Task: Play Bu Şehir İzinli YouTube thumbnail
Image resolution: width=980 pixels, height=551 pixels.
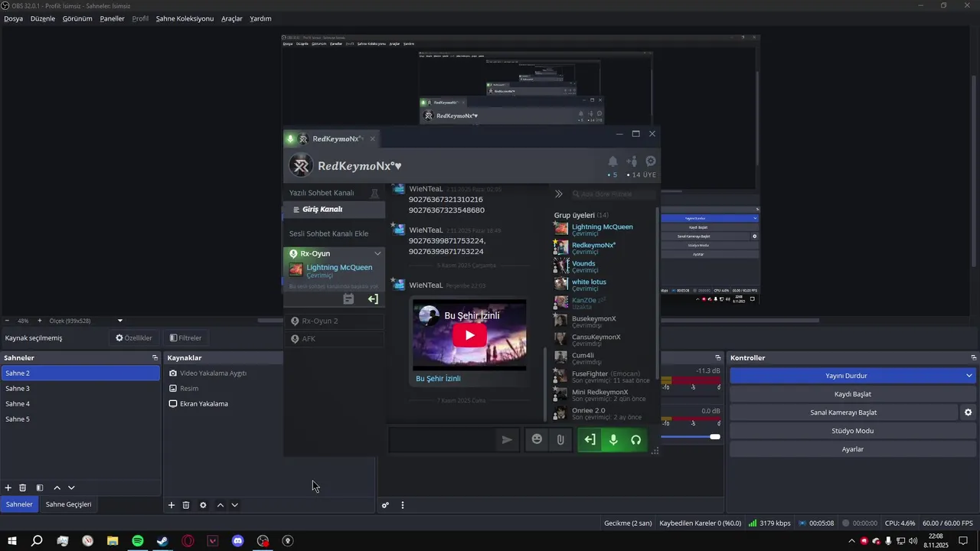Action: tap(469, 334)
